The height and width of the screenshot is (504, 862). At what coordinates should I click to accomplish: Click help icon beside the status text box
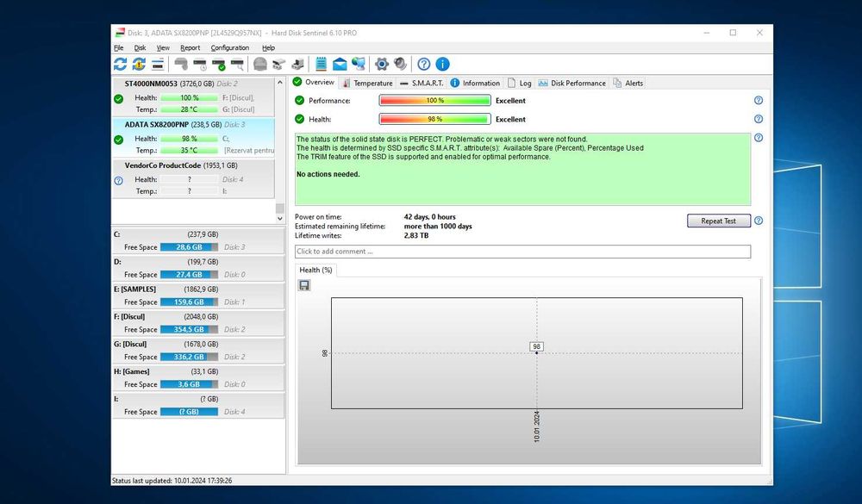click(x=759, y=138)
